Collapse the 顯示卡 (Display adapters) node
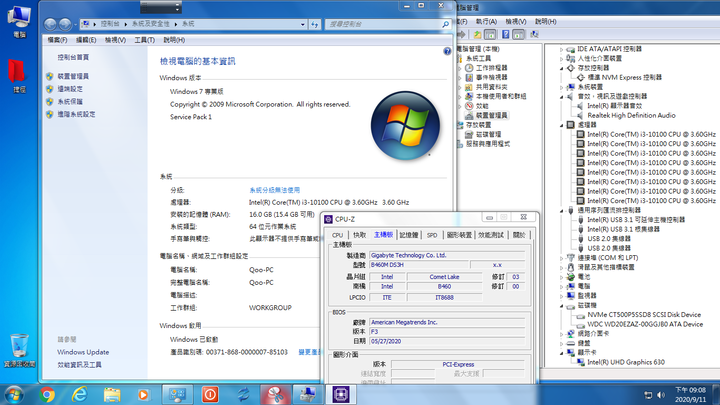This screenshot has width=720, height=405. pos(562,353)
